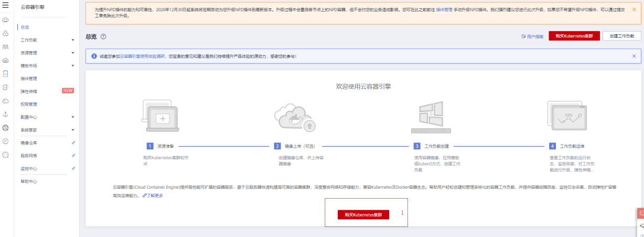The width and height of the screenshot is (644, 237).
Task: Click the magnifier icon below the circled P
Action: pyautogui.click(x=6, y=155)
